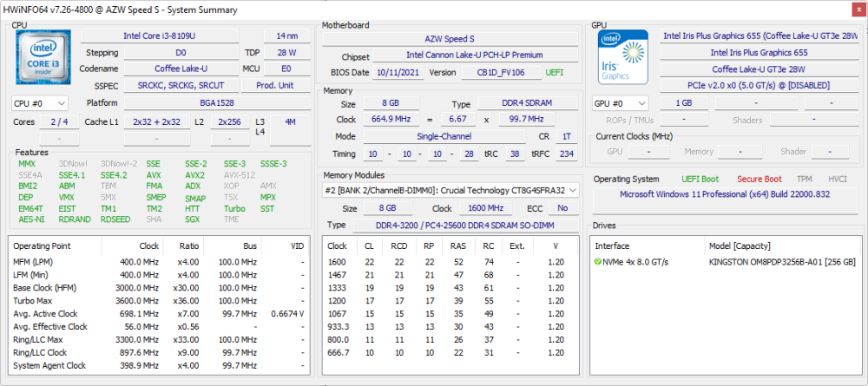
Task: Click the ECC No value
Action: click(x=563, y=208)
